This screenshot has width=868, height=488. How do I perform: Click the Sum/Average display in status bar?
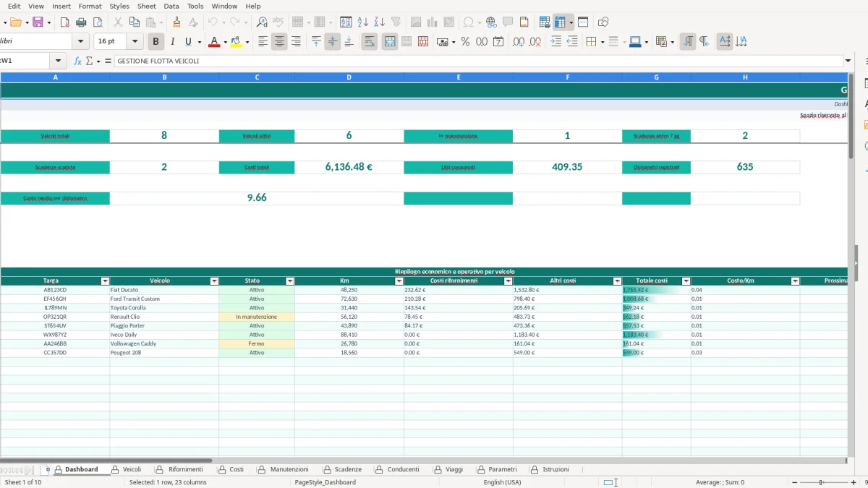720,482
